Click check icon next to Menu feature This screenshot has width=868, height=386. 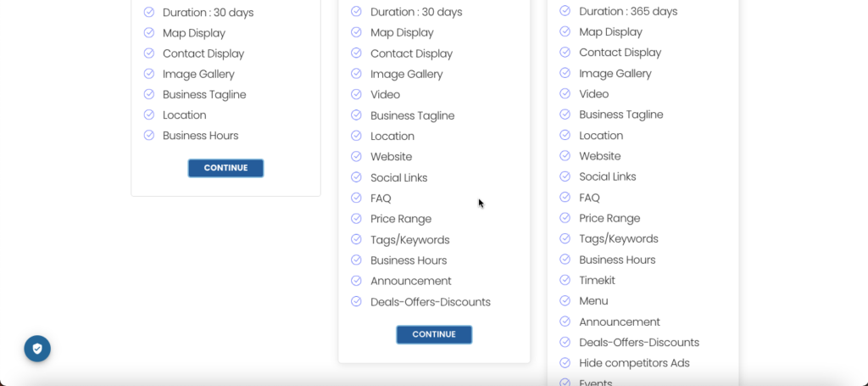pyautogui.click(x=565, y=301)
